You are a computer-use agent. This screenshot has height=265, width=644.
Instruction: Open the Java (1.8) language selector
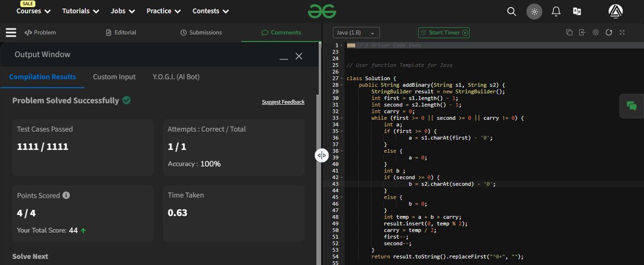(356, 33)
